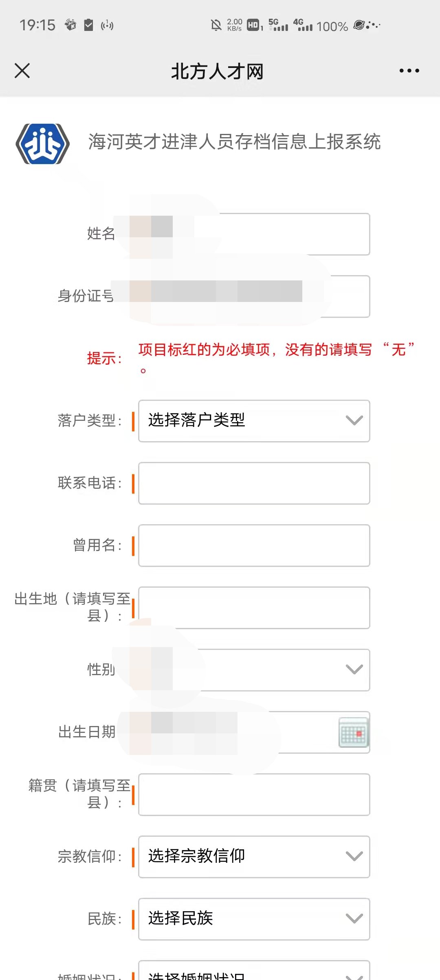Tap the muted notification bell status icon
The image size is (440, 980).
216,25
